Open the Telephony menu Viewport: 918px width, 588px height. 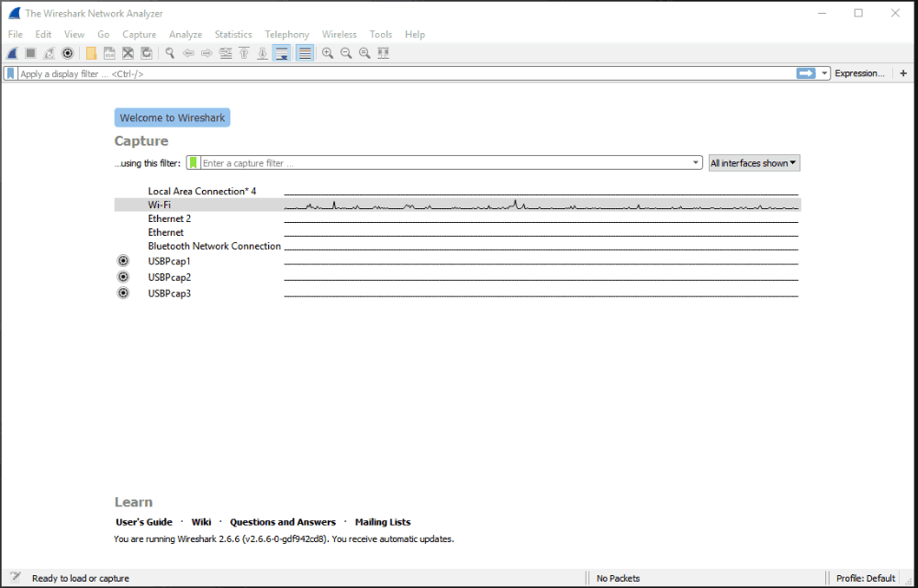coord(286,35)
